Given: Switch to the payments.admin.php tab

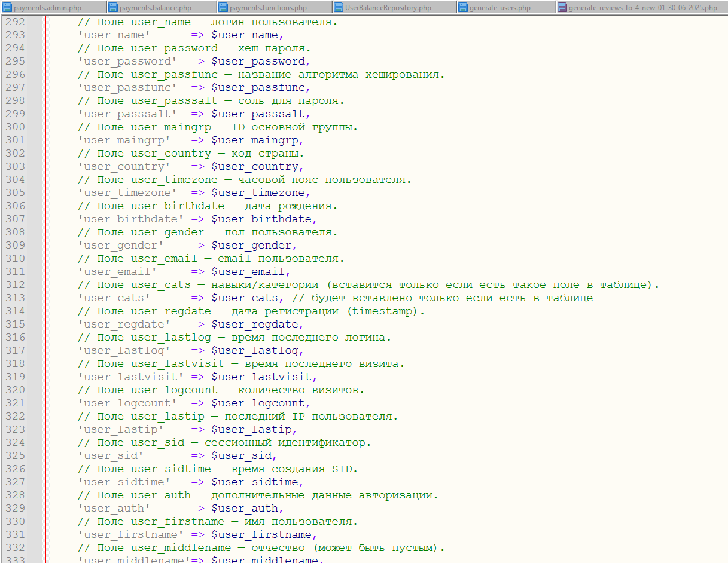Looking at the screenshot, I should pos(54,8).
